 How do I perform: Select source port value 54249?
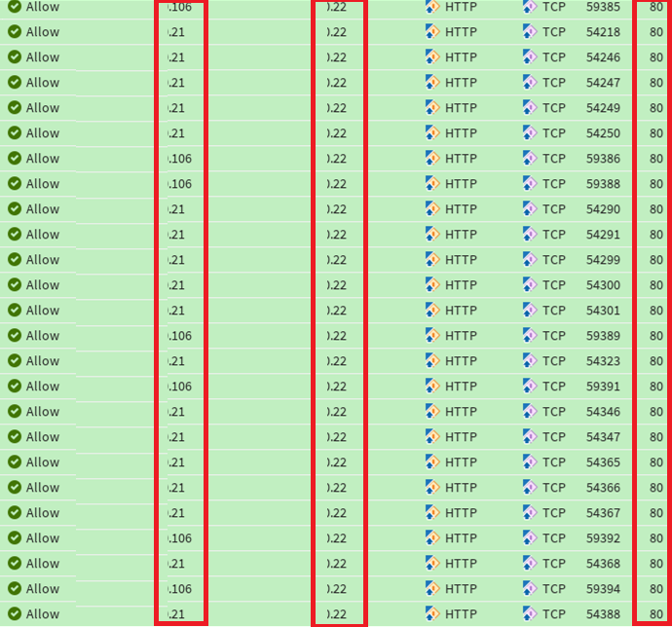(x=603, y=108)
